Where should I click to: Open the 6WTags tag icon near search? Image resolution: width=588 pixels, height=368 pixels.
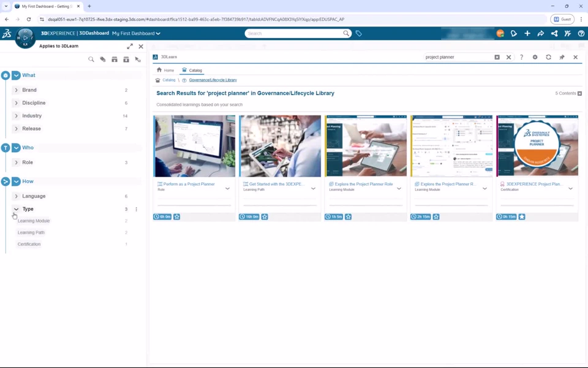(x=358, y=33)
